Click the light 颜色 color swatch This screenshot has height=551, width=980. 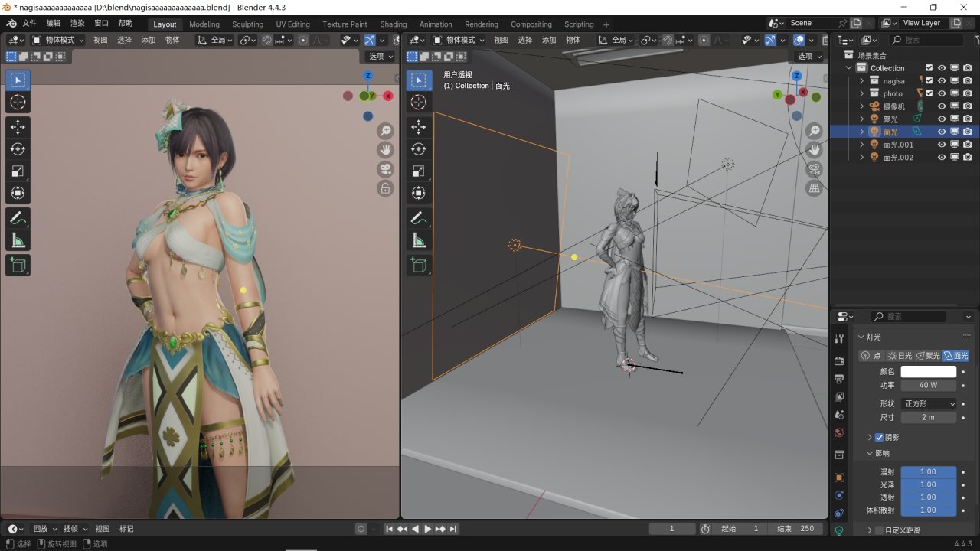(x=928, y=371)
